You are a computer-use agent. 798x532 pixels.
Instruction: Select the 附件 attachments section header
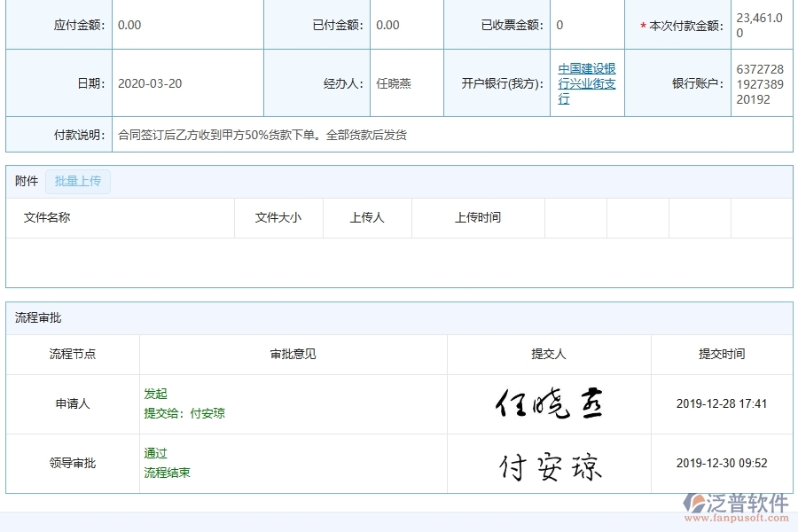point(25,181)
